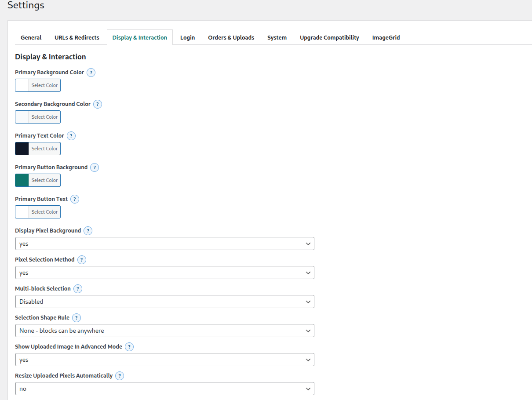The width and height of the screenshot is (532, 400).
Task: Open the Multi-block Selection dropdown
Action: [164, 302]
